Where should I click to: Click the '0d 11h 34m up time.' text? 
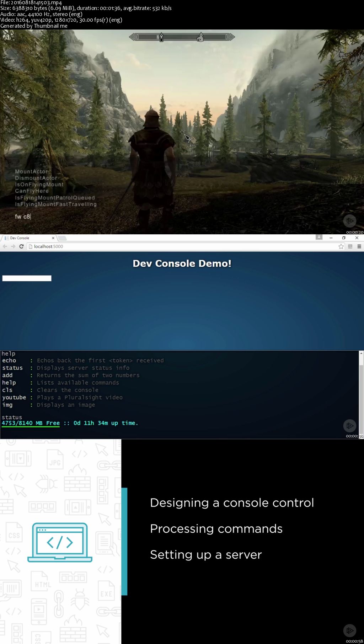coord(106,423)
